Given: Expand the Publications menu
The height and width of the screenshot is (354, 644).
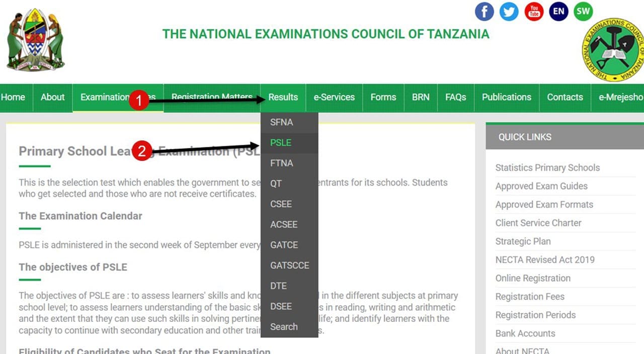Looking at the screenshot, I should point(506,98).
